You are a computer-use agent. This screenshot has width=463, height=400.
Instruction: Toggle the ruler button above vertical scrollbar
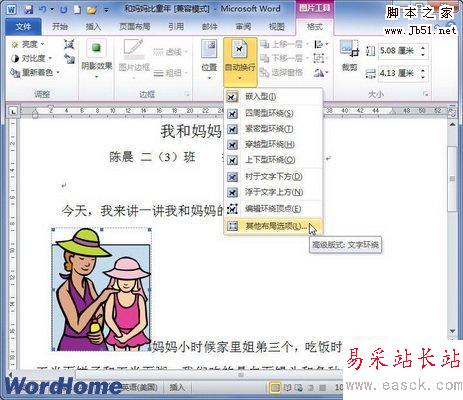452,112
